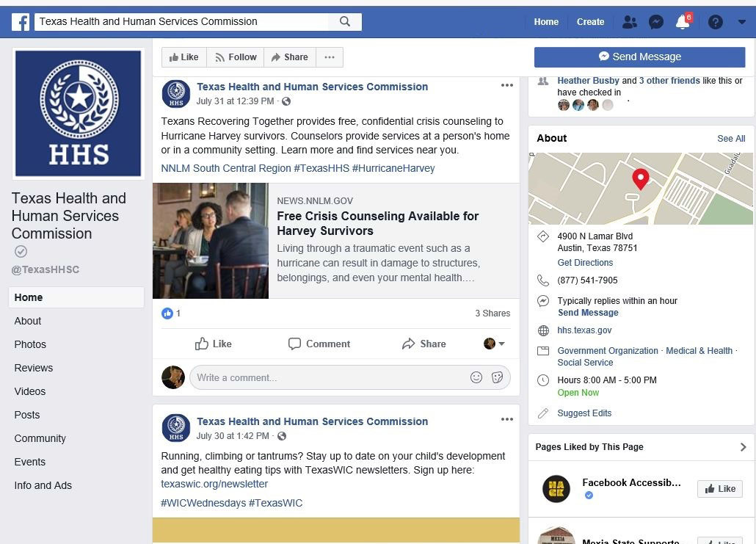Click the public globe icon on July 30 post
This screenshot has height=544, width=756.
point(282,436)
